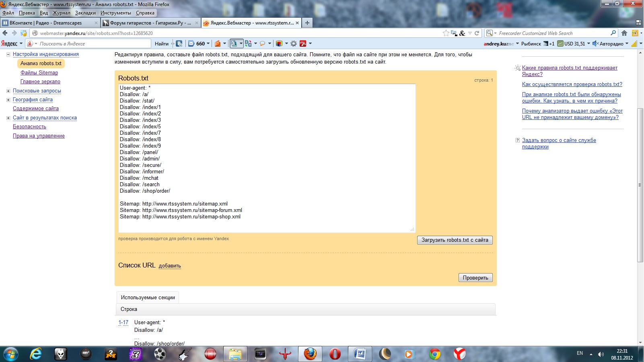Open the Файл menu

click(x=8, y=13)
